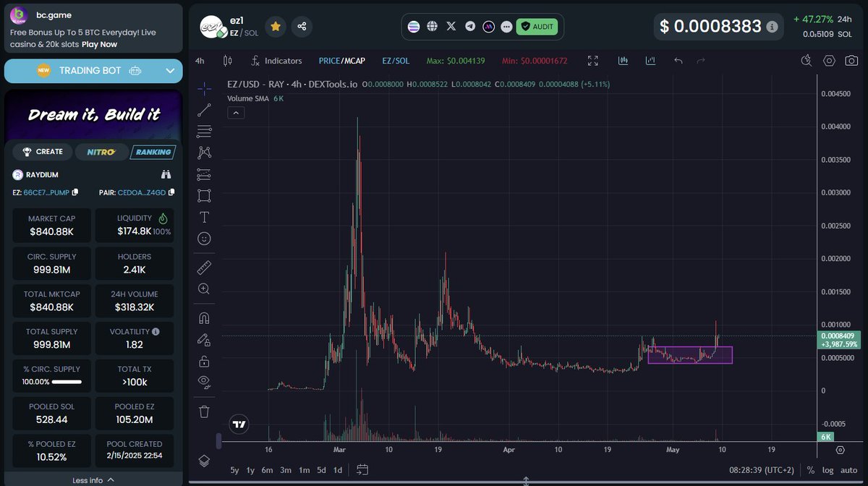Select the 1m time range
868x486 pixels.
point(304,470)
